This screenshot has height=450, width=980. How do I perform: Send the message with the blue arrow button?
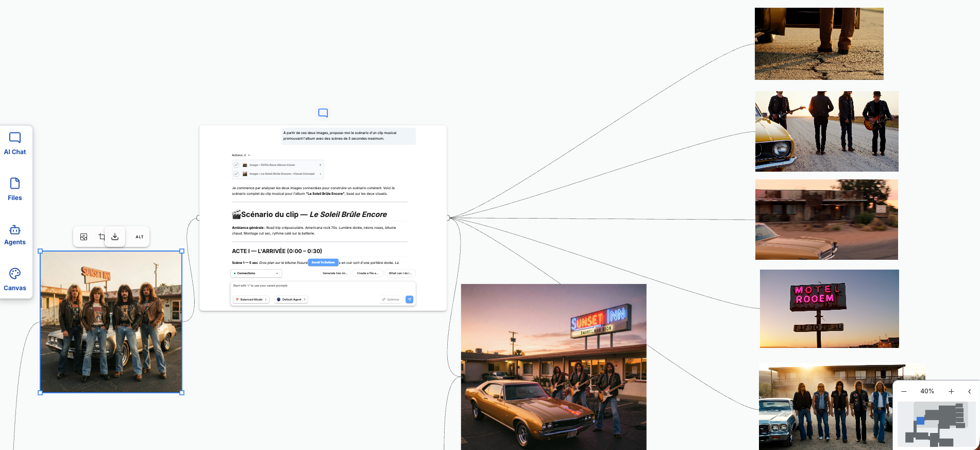[409, 299]
